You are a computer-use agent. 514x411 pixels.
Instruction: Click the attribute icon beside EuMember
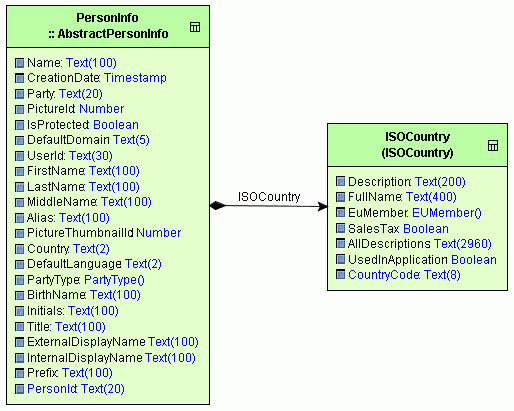tap(340, 212)
